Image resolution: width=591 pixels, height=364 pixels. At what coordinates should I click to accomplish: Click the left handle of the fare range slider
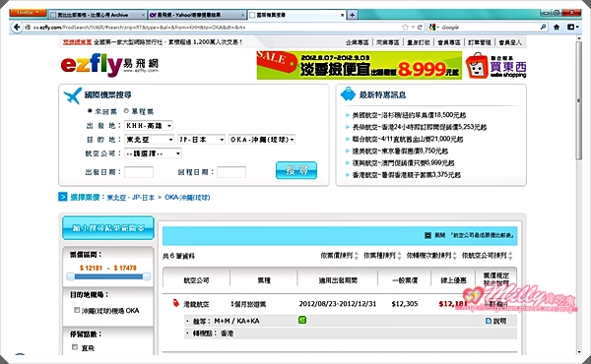click(71, 276)
